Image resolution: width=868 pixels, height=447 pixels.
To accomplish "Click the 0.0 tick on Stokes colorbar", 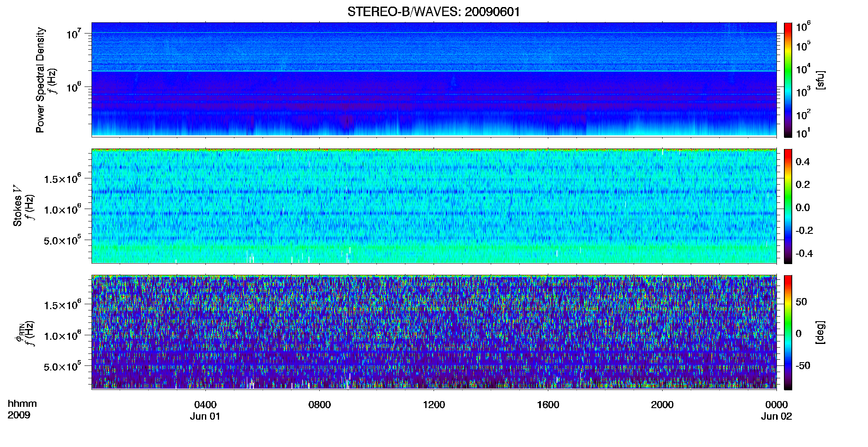I will point(803,207).
